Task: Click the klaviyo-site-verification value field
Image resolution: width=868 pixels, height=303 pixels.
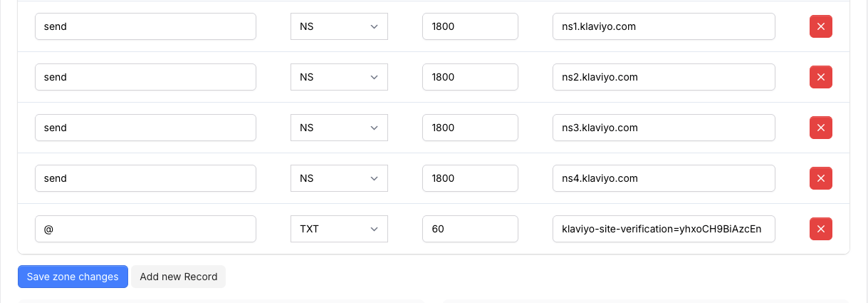Action: (x=663, y=229)
